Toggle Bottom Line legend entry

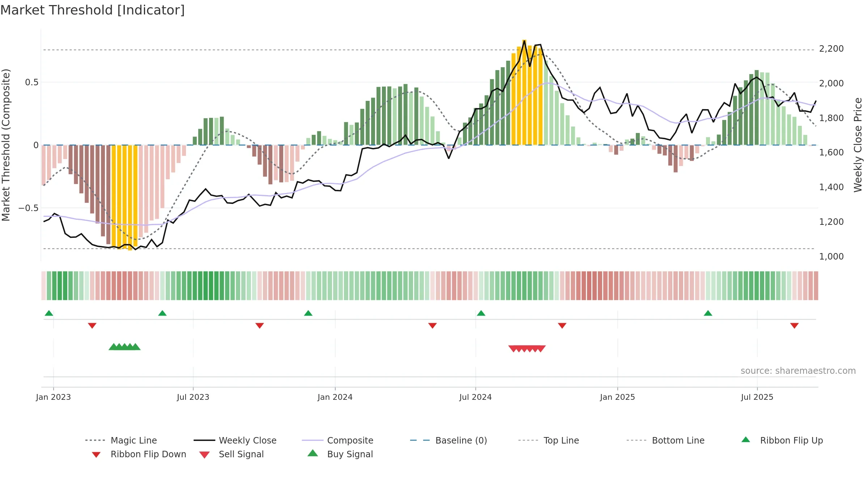[665, 440]
